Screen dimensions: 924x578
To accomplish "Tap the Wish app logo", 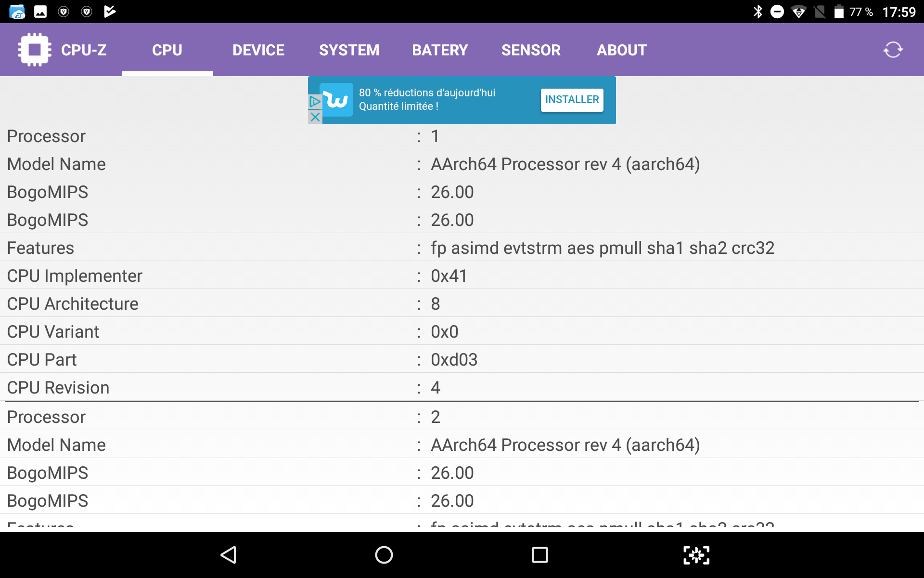I will (x=336, y=100).
